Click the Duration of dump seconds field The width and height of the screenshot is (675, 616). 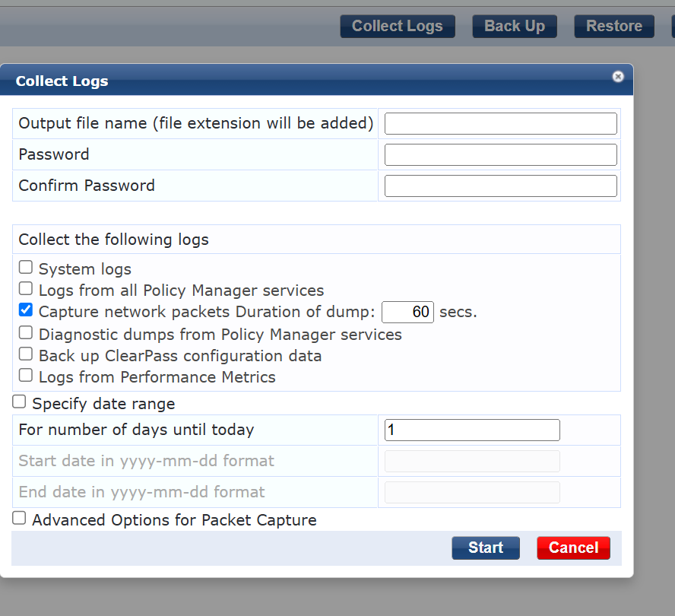[x=407, y=312]
